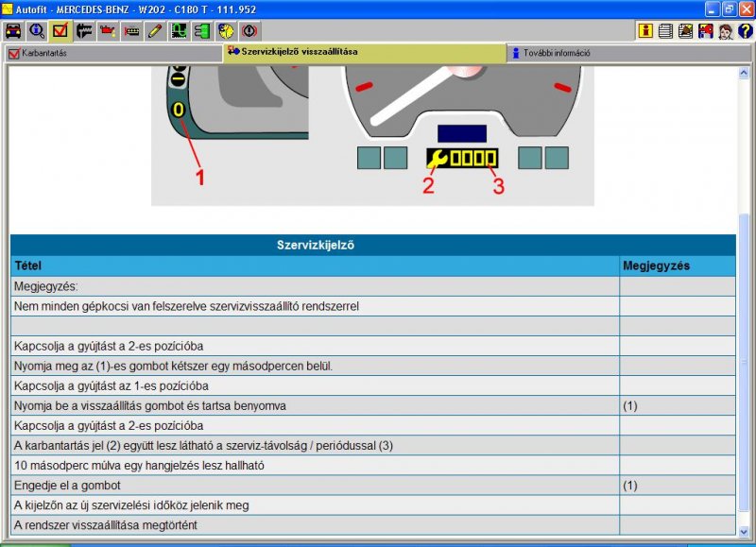Switch to the Karbantartás tab
The width and height of the screenshot is (756, 547).
113,53
